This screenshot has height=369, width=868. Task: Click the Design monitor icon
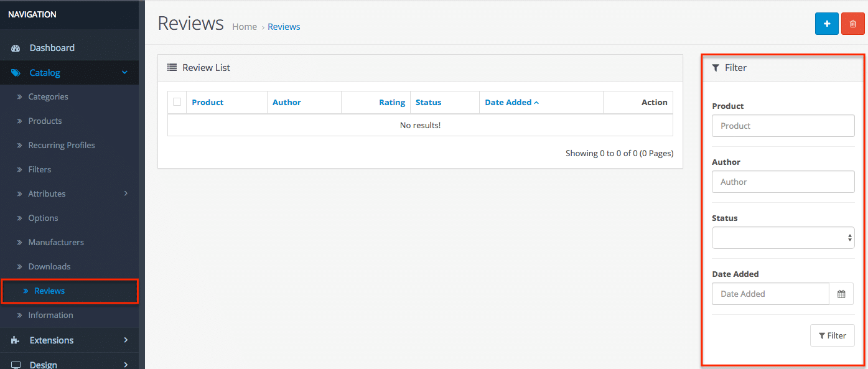coord(16,365)
